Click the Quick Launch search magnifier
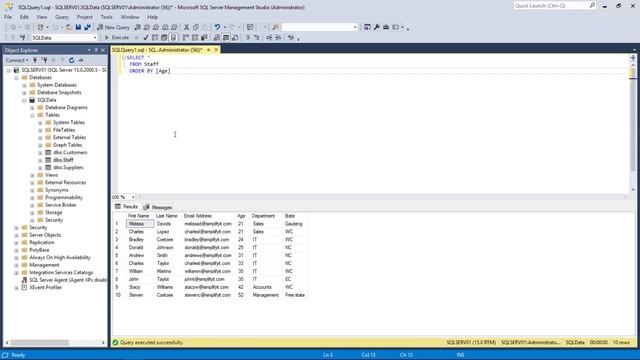Screen dimensions: 640x360 click(592, 6)
